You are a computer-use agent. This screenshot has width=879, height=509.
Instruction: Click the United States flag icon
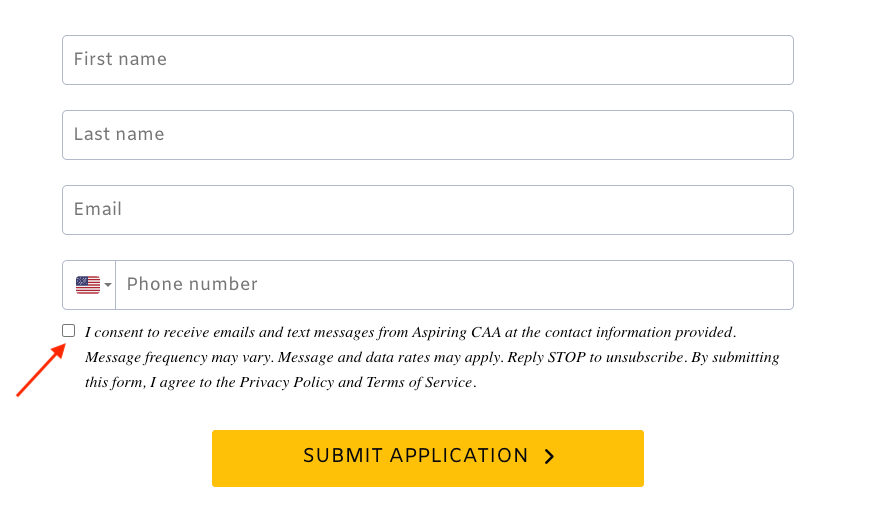coord(88,285)
